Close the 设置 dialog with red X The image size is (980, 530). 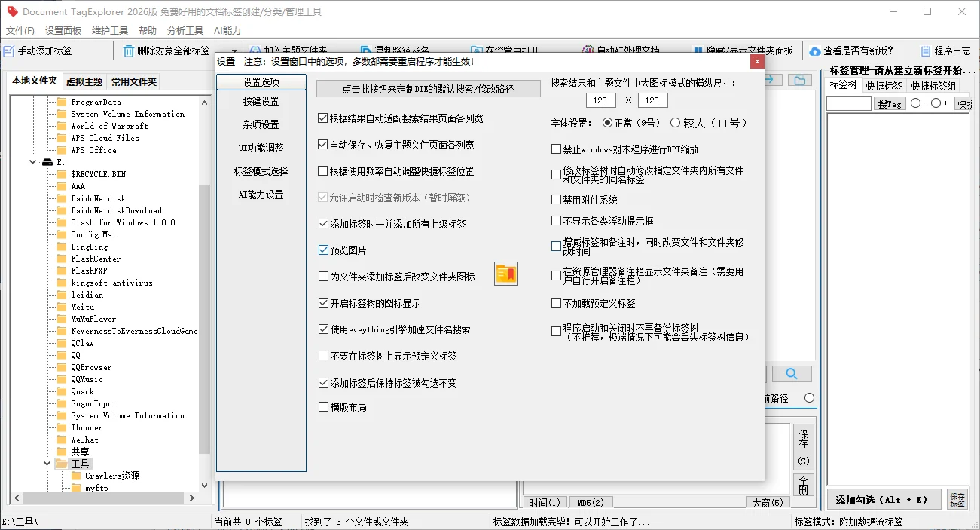757,61
